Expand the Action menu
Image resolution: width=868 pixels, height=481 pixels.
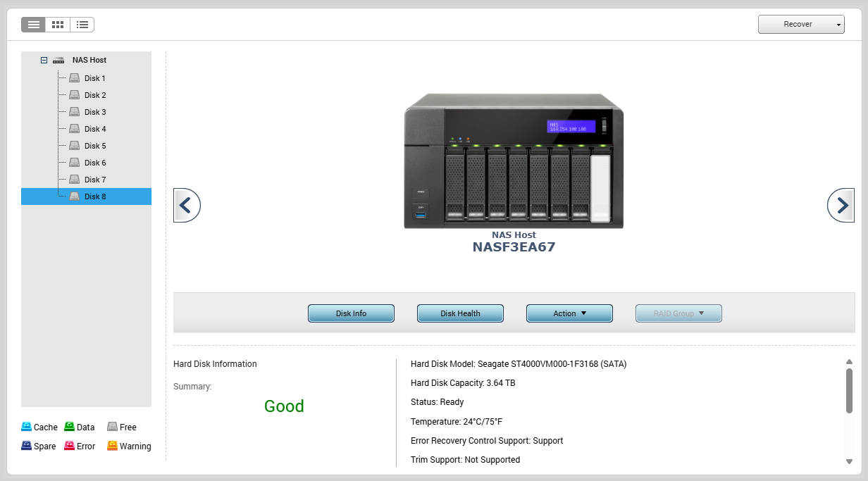click(569, 313)
